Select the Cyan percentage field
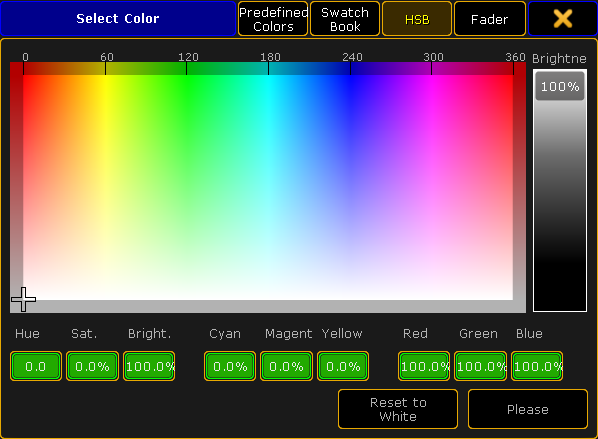 click(x=230, y=366)
